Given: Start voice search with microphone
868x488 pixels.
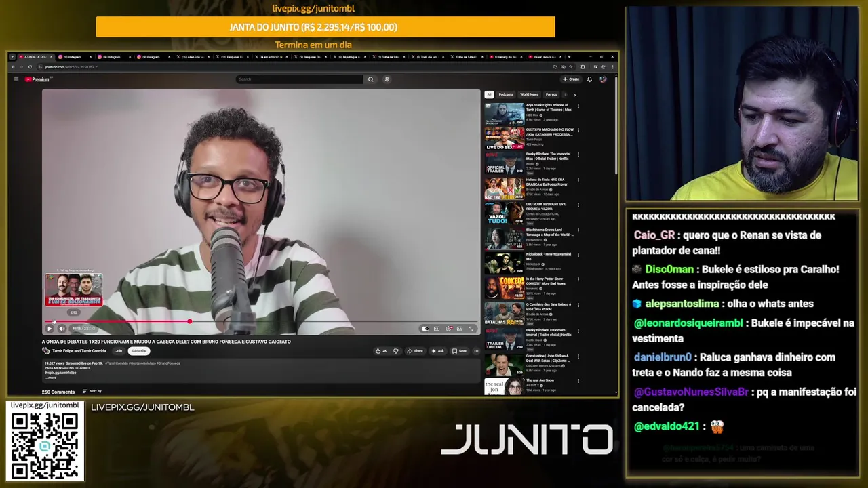Looking at the screenshot, I should click(x=387, y=79).
